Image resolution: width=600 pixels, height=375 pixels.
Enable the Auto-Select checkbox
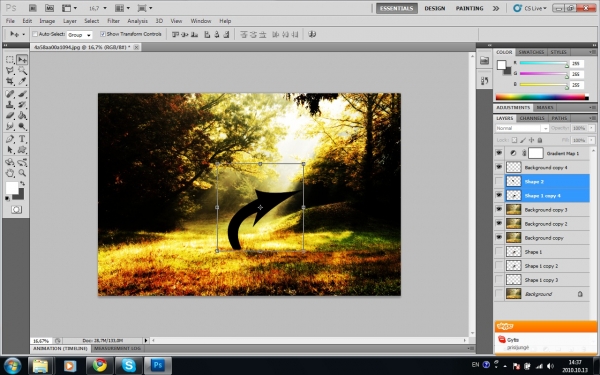[35, 34]
